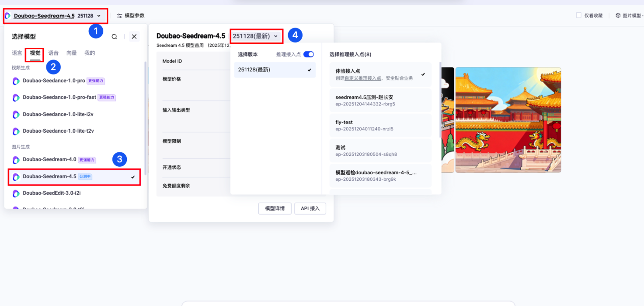Select endpoint 模型巡检doubao-seedream-4-5_...

tap(380, 176)
